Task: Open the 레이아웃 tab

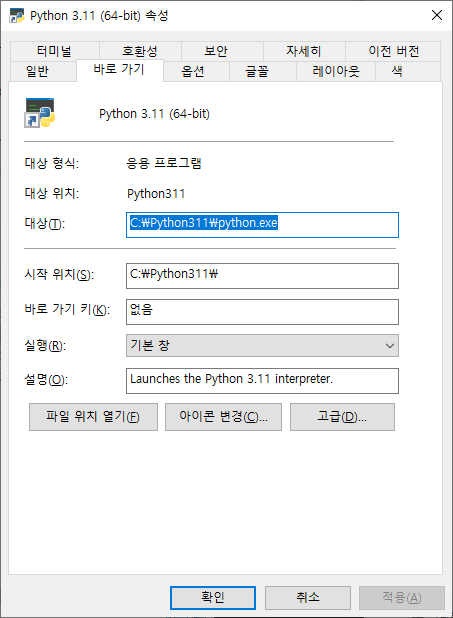Action: [x=336, y=71]
